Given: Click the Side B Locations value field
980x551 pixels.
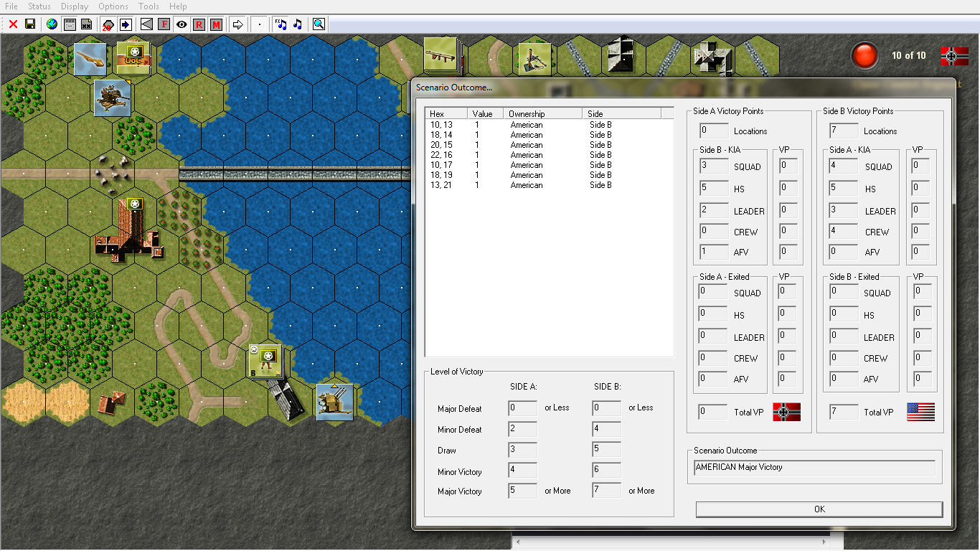Looking at the screenshot, I should click(x=844, y=131).
